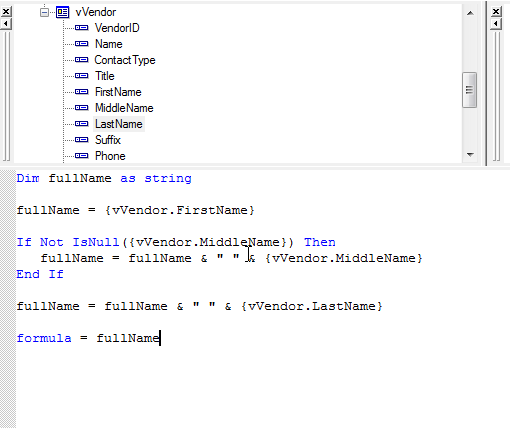The width and height of the screenshot is (510, 428).
Task: Click the MiddleName field icon
Action: [82, 108]
